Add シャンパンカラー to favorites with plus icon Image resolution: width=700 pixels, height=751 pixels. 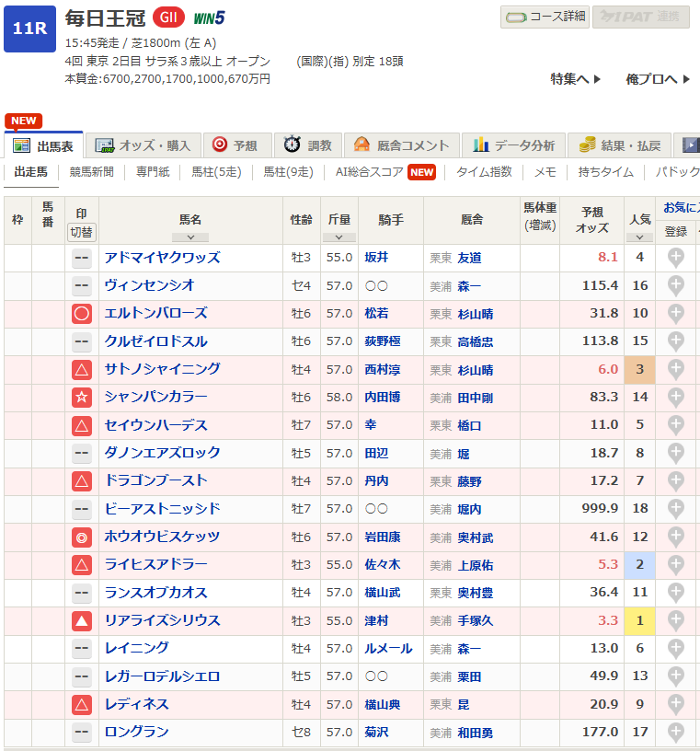pyautogui.click(x=675, y=397)
